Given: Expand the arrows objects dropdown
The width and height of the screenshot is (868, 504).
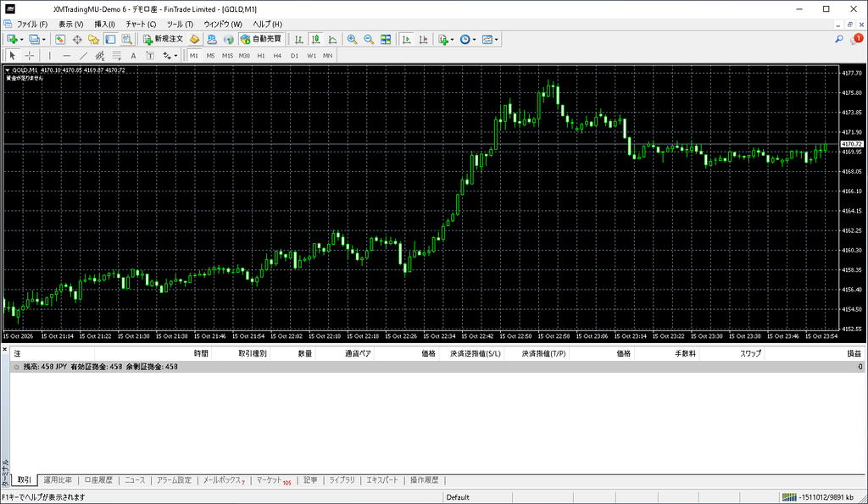Looking at the screenshot, I should [175, 55].
